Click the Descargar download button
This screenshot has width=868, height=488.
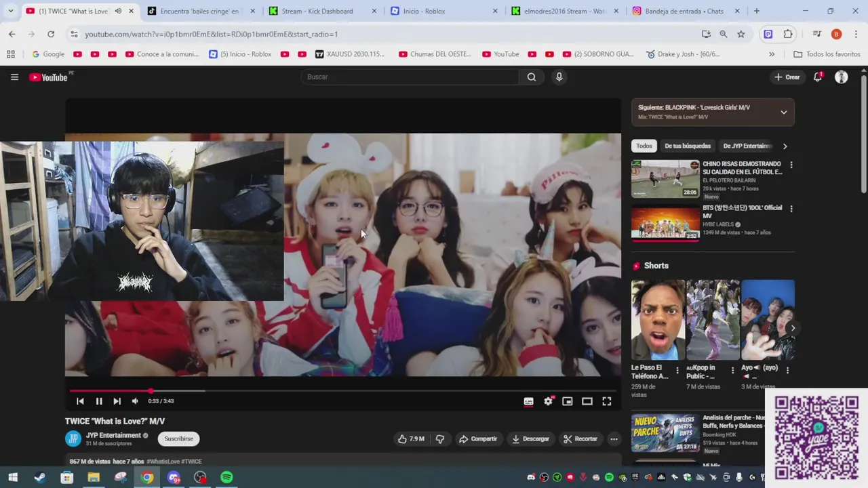(530, 439)
